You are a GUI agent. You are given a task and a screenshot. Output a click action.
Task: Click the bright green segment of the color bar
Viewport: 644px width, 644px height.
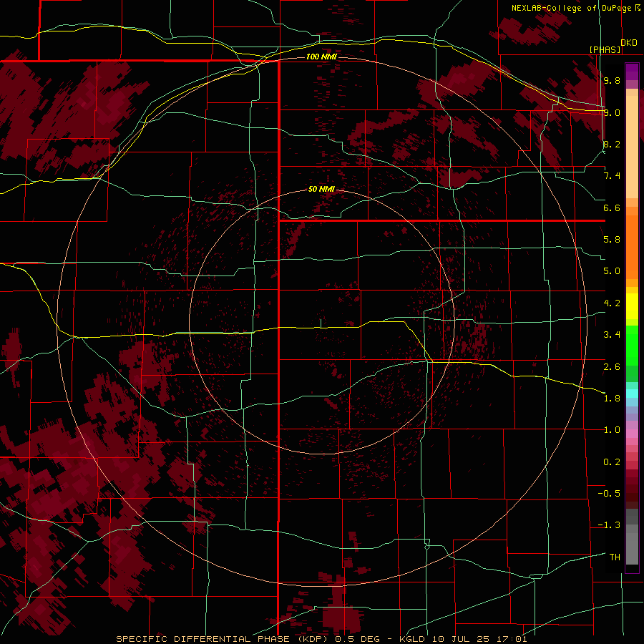(632, 345)
